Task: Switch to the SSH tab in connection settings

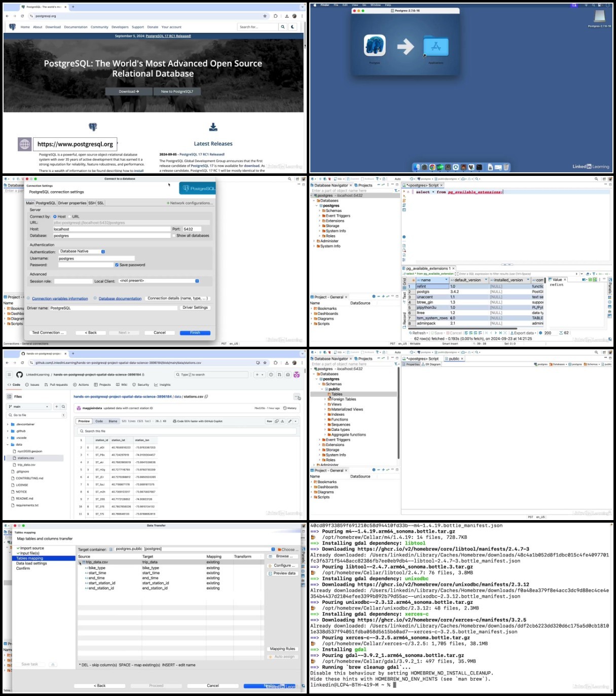Action: [92, 203]
